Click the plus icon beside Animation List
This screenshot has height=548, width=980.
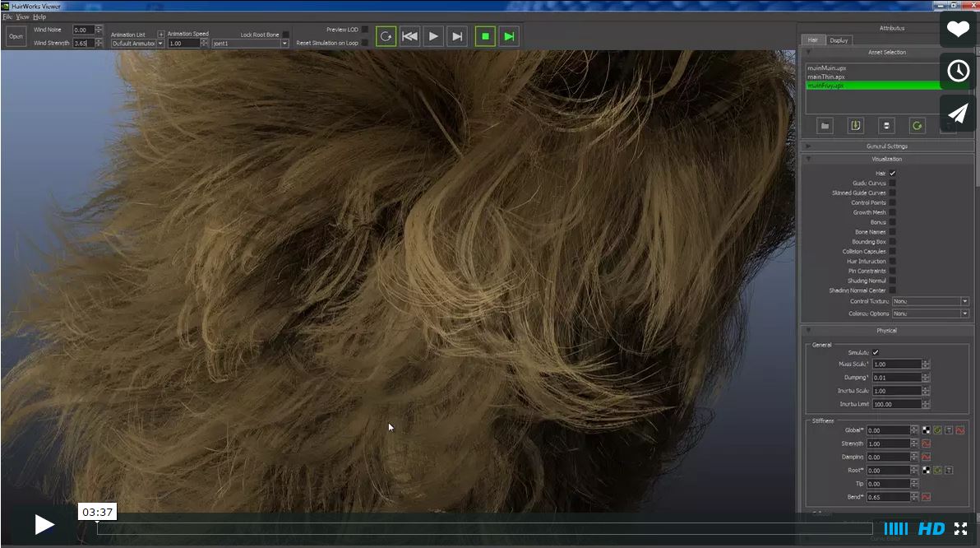pos(160,34)
